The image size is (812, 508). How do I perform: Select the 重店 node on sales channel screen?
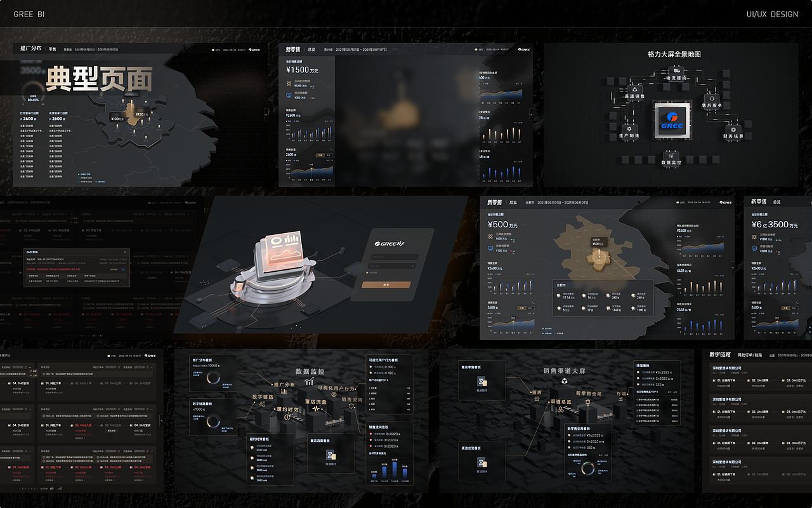tap(537, 398)
